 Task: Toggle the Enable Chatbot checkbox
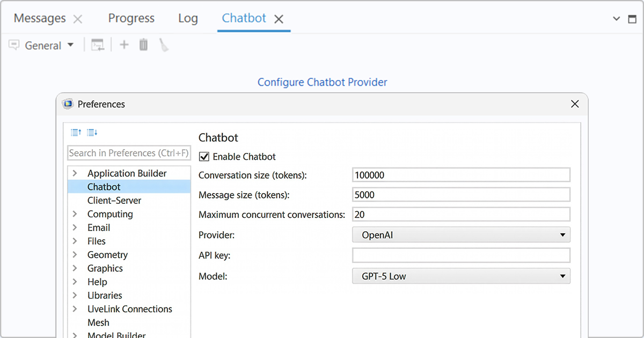pos(204,157)
